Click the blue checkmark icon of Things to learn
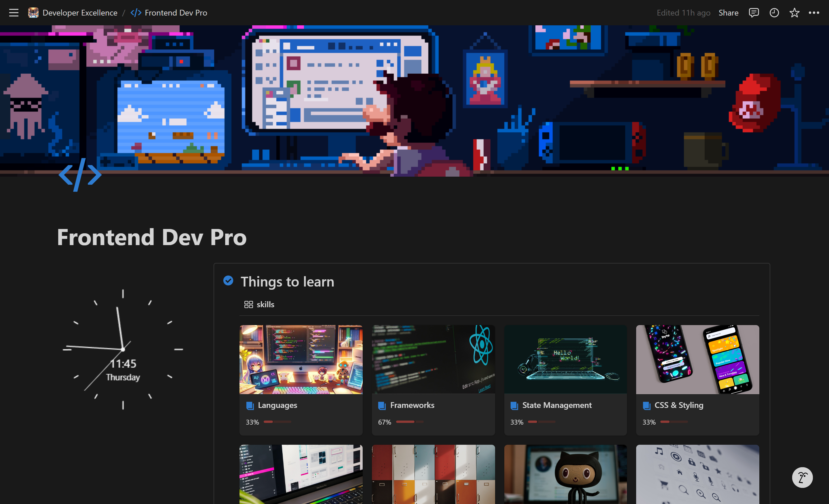 [x=228, y=281]
